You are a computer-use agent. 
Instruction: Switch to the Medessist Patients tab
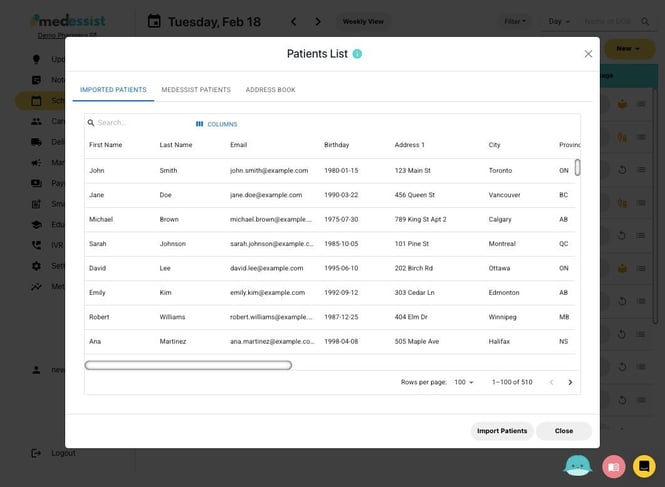pyautogui.click(x=196, y=90)
